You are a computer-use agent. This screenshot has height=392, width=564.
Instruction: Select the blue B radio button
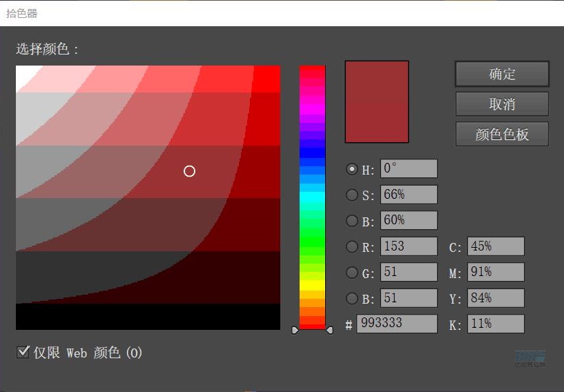[x=352, y=299]
